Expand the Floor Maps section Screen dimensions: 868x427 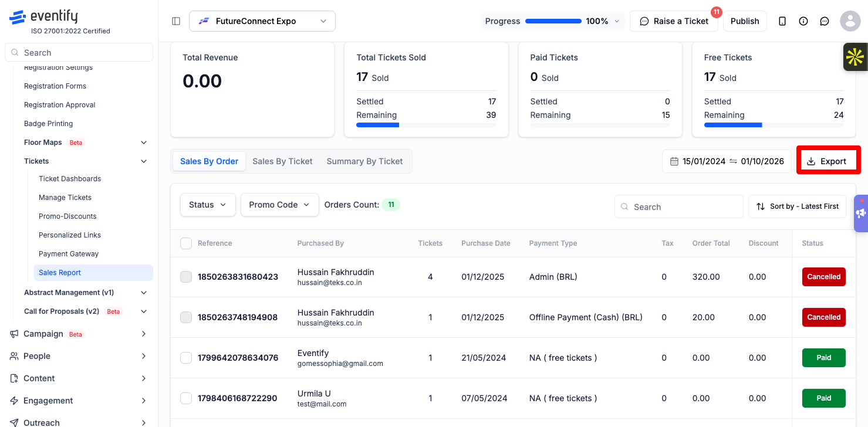point(144,143)
